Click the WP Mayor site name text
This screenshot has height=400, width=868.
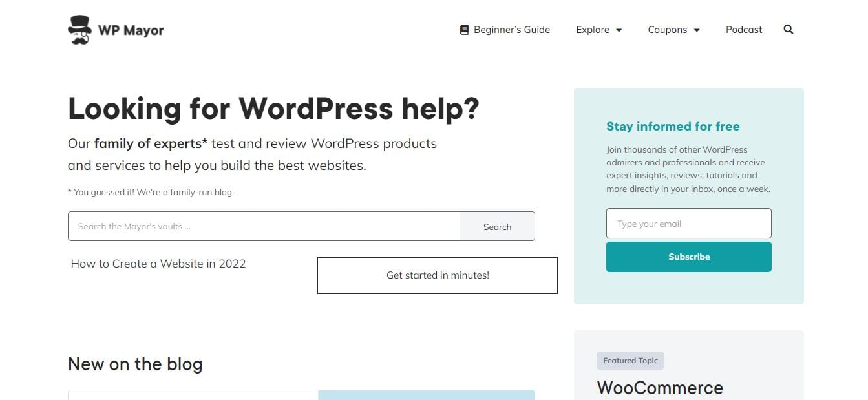point(131,30)
